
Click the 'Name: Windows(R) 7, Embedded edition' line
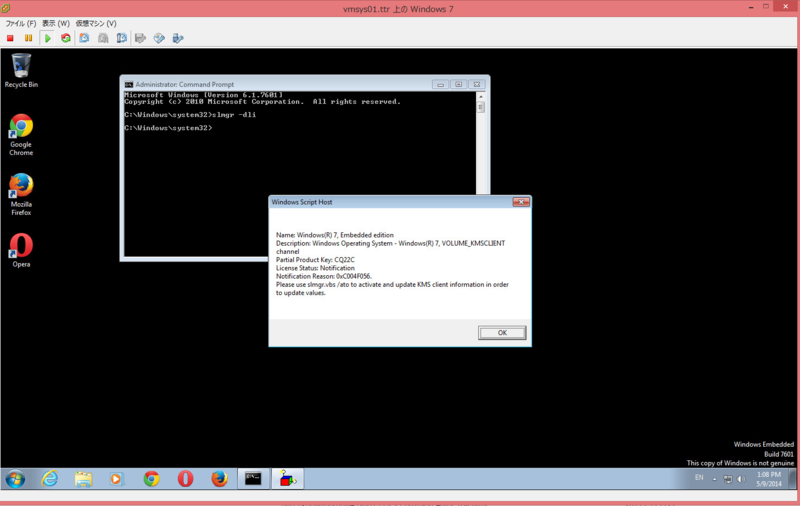tap(335, 235)
